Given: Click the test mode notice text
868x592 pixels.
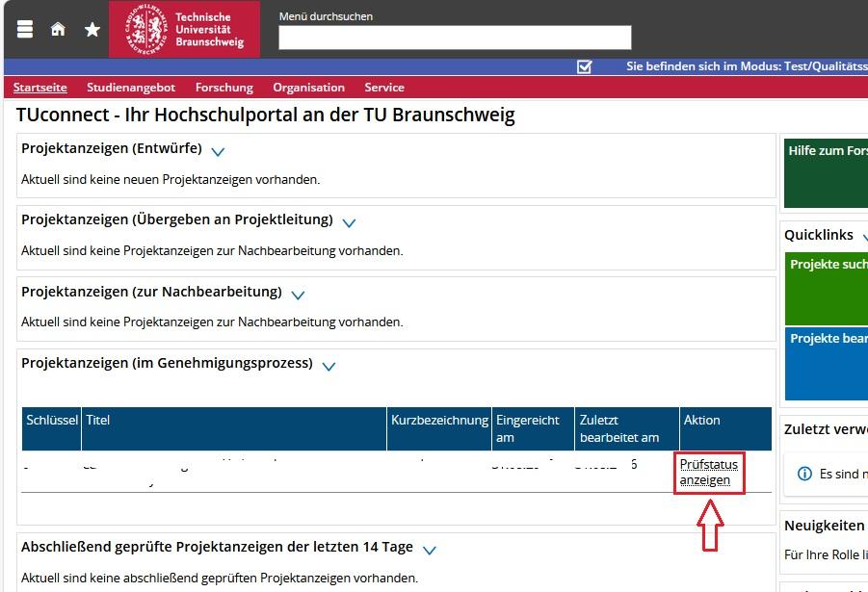Looking at the screenshot, I should click(x=747, y=66).
